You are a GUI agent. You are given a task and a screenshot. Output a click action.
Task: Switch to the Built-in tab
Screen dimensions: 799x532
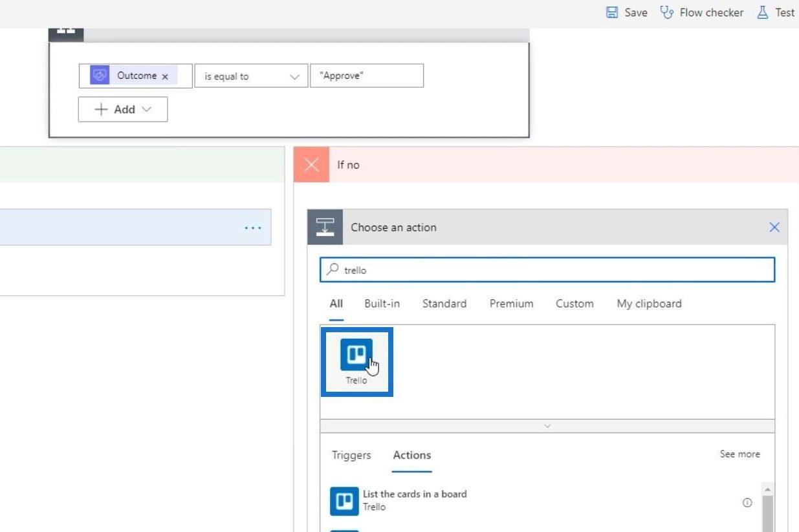[x=382, y=303]
